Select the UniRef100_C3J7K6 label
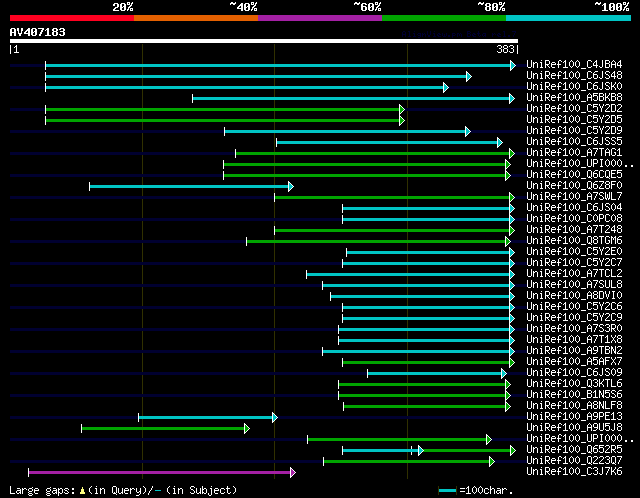640x498 pixels. [x=574, y=472]
